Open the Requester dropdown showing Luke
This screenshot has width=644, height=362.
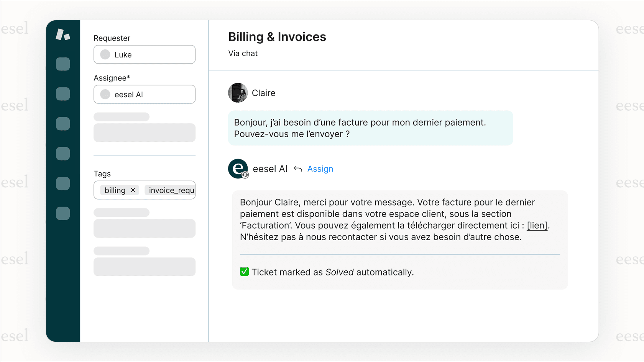click(x=145, y=54)
